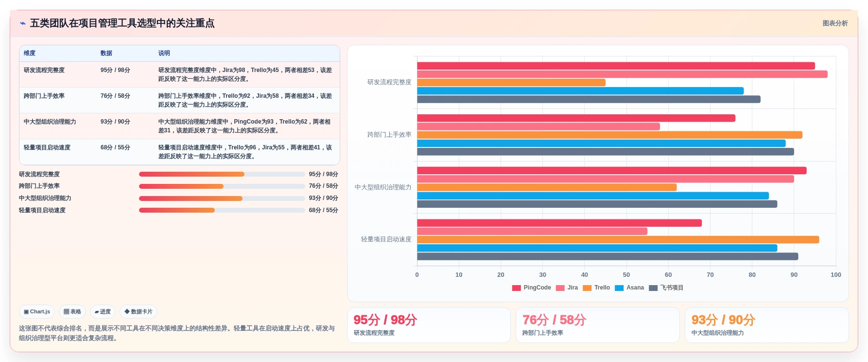Click the PingCode red legend swatch
The width and height of the screenshot is (868, 362).
coord(517,288)
